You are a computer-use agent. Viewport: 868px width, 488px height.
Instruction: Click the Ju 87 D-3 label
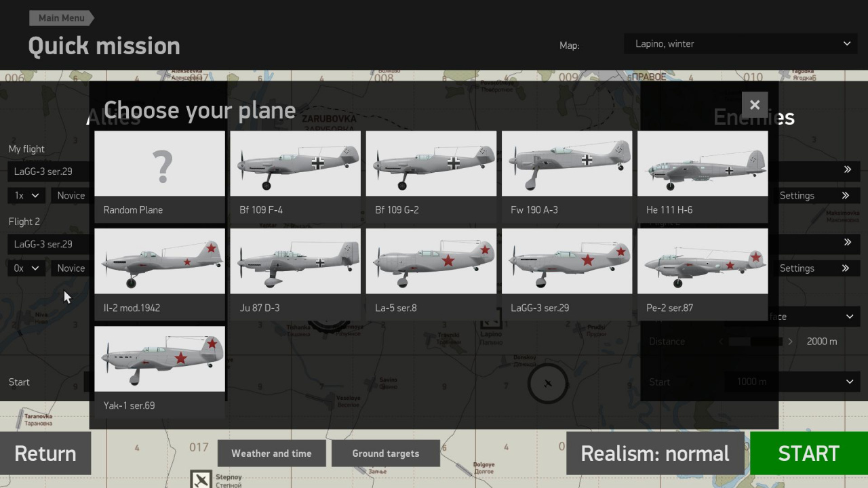coord(260,308)
